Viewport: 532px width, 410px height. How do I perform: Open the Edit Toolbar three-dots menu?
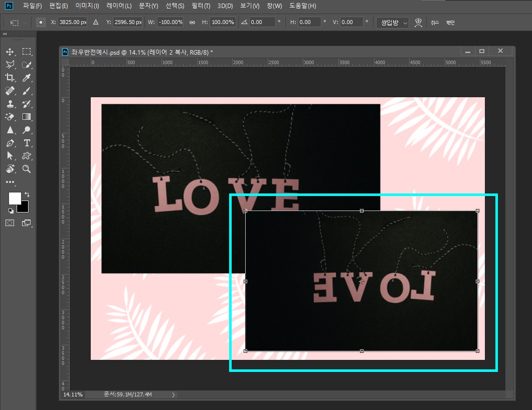coord(10,182)
